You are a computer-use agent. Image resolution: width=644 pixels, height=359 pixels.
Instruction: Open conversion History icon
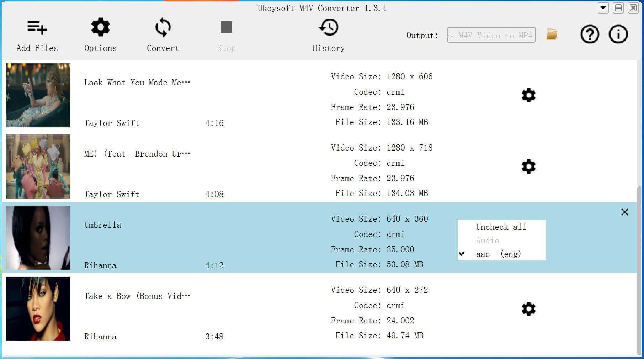[x=329, y=27]
